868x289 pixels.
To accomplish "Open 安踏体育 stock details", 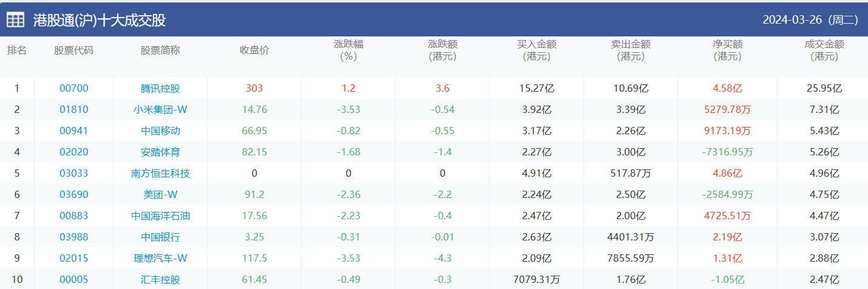I will [x=160, y=152].
